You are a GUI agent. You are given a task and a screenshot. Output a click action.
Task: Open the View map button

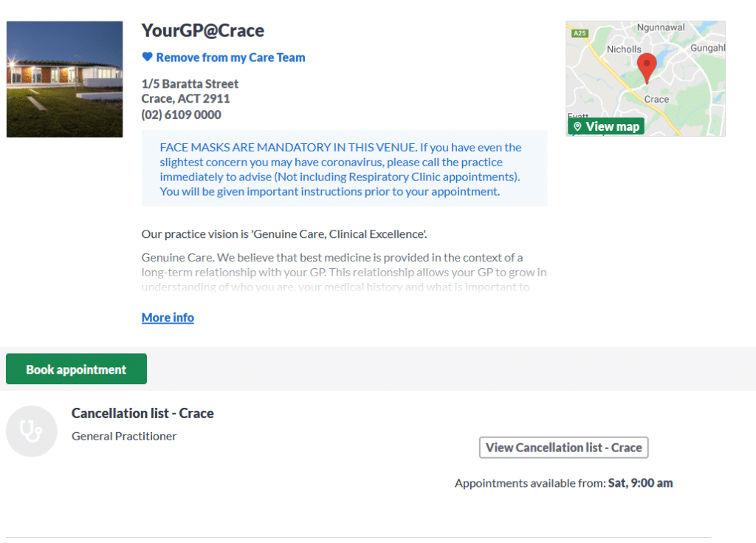click(606, 126)
